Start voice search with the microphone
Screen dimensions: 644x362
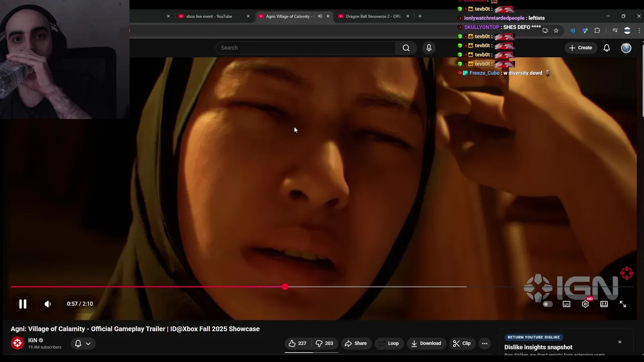[x=429, y=48]
